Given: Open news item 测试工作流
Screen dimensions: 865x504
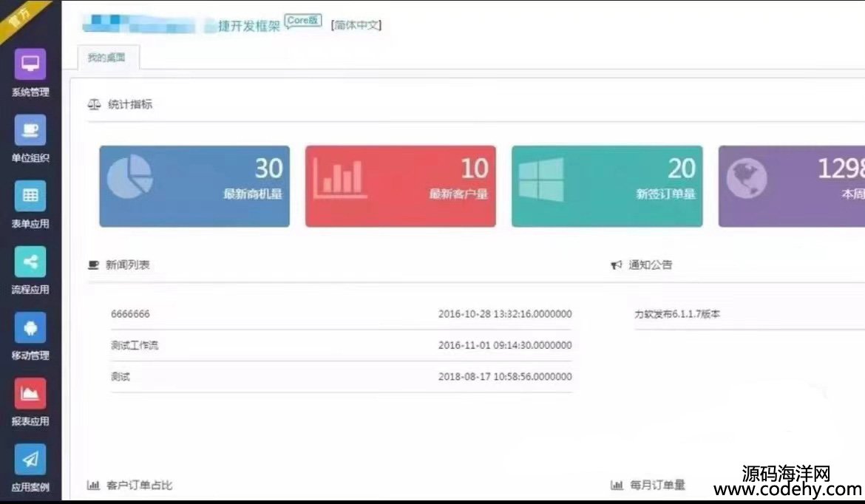Looking at the screenshot, I should click(134, 345).
